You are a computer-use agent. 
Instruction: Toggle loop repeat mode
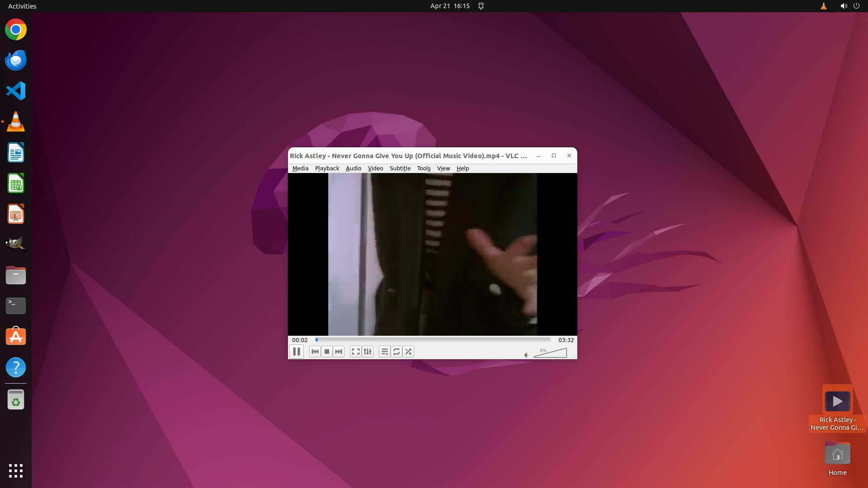click(396, 352)
